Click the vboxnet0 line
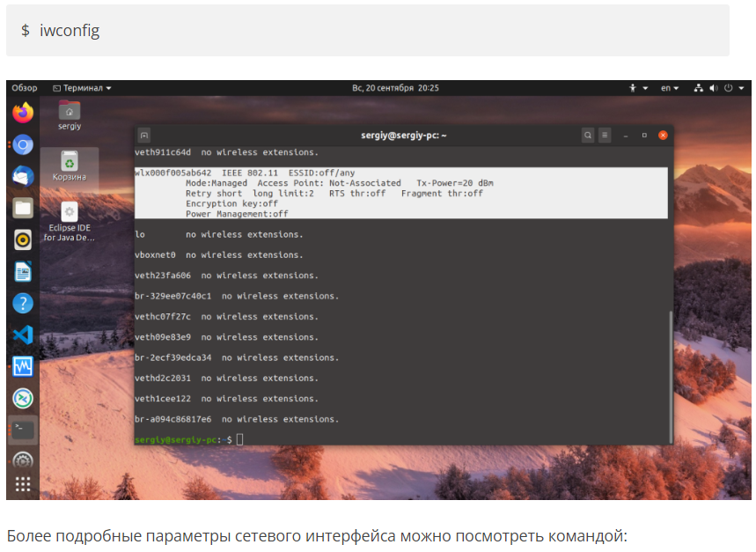Viewport: 756px width, 552px height. tap(219, 255)
